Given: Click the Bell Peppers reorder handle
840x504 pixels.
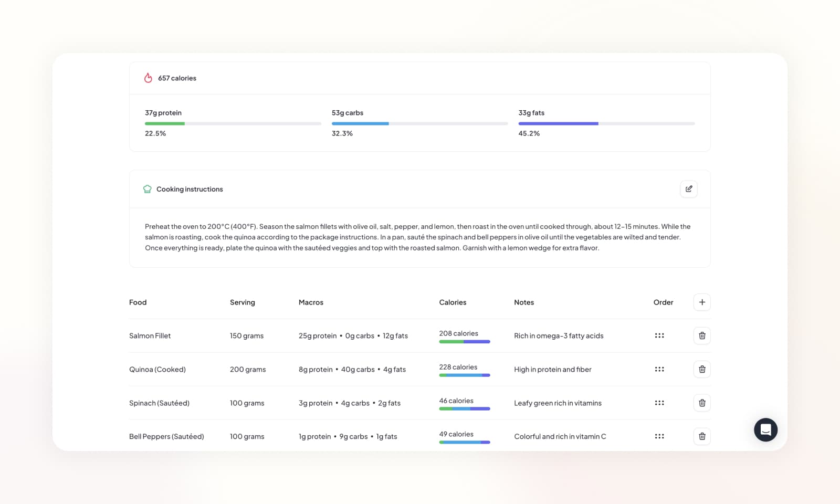Looking at the screenshot, I should click(659, 436).
